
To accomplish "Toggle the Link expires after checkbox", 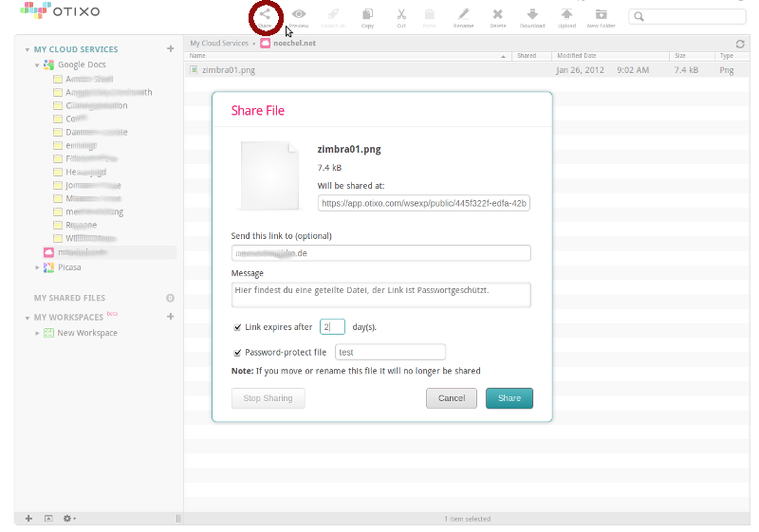I will [237, 327].
